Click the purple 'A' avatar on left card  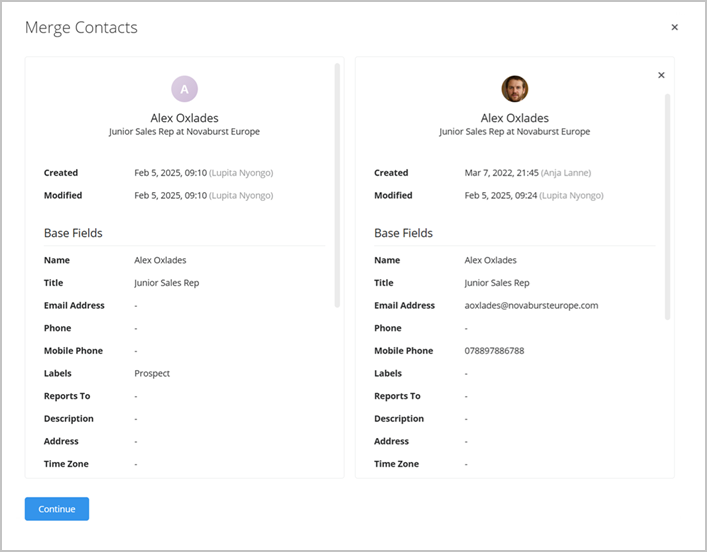[184, 89]
